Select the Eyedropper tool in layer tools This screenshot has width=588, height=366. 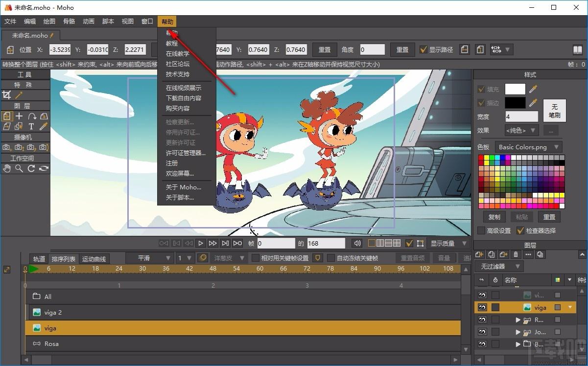pyautogui.click(x=44, y=126)
